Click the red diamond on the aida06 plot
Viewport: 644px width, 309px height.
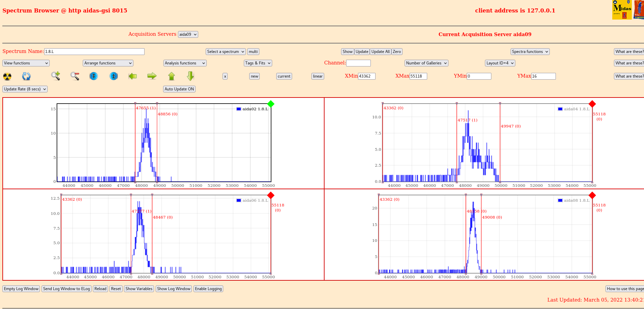click(271, 195)
